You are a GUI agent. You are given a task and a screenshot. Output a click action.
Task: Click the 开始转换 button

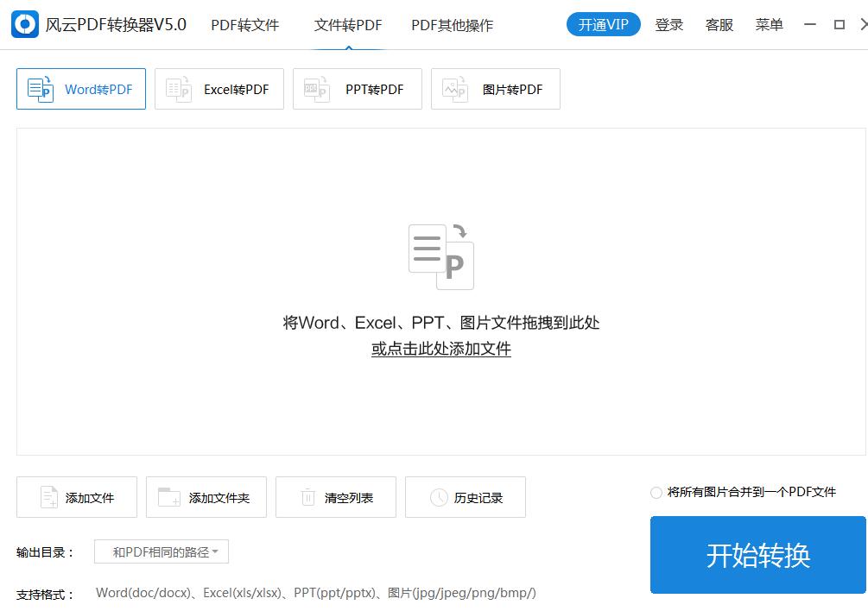coord(758,554)
